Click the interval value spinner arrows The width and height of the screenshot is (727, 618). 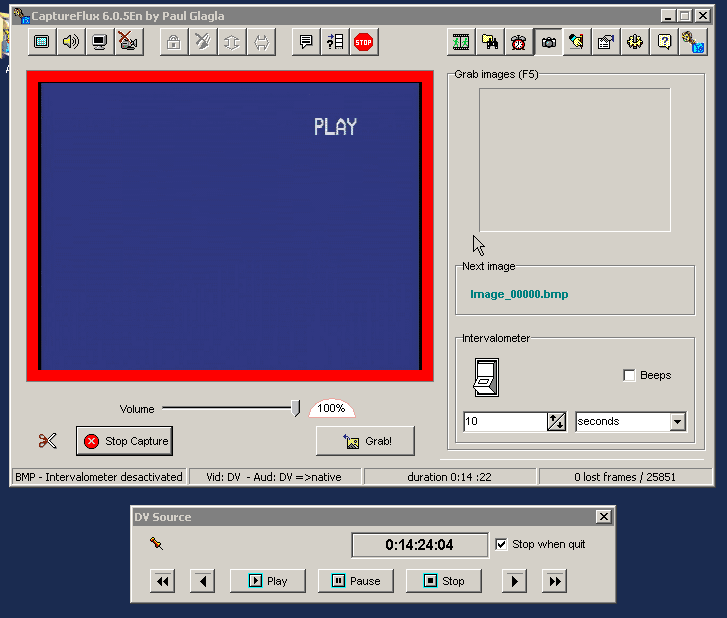pos(556,422)
